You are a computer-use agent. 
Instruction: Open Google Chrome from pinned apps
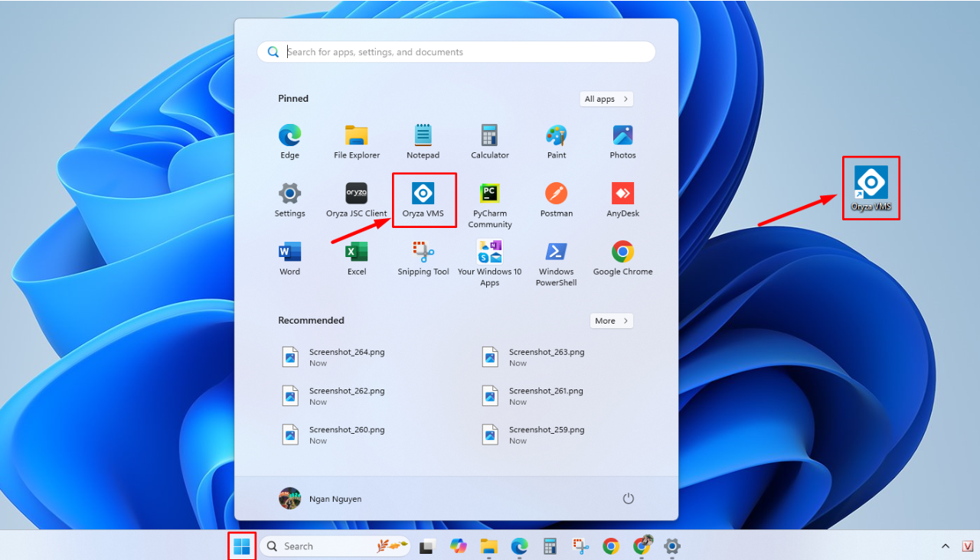[x=622, y=258]
